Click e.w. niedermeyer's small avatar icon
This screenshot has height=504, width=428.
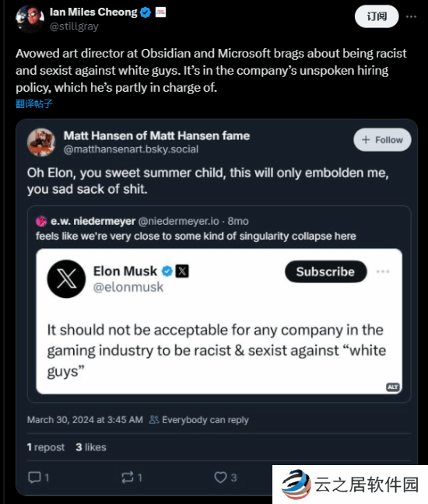pos(41,221)
